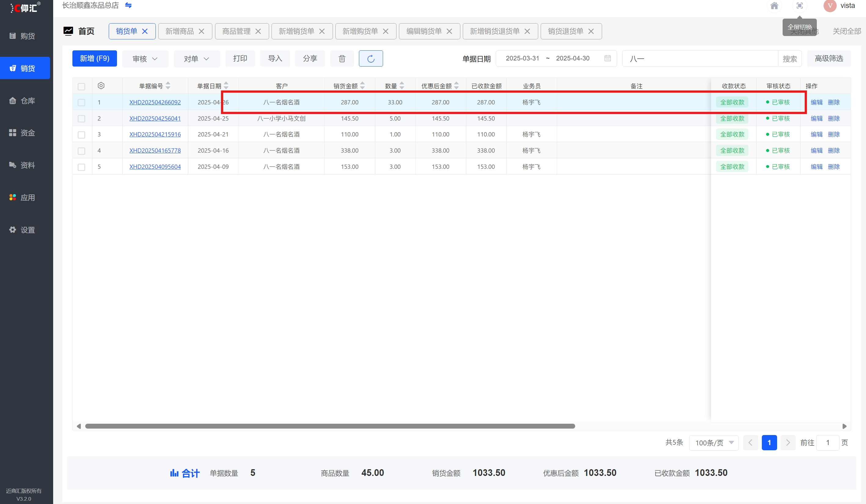866x504 pixels.
Task: Toggle fullscreen with the 全屏切换 icon
Action: tap(799, 5)
